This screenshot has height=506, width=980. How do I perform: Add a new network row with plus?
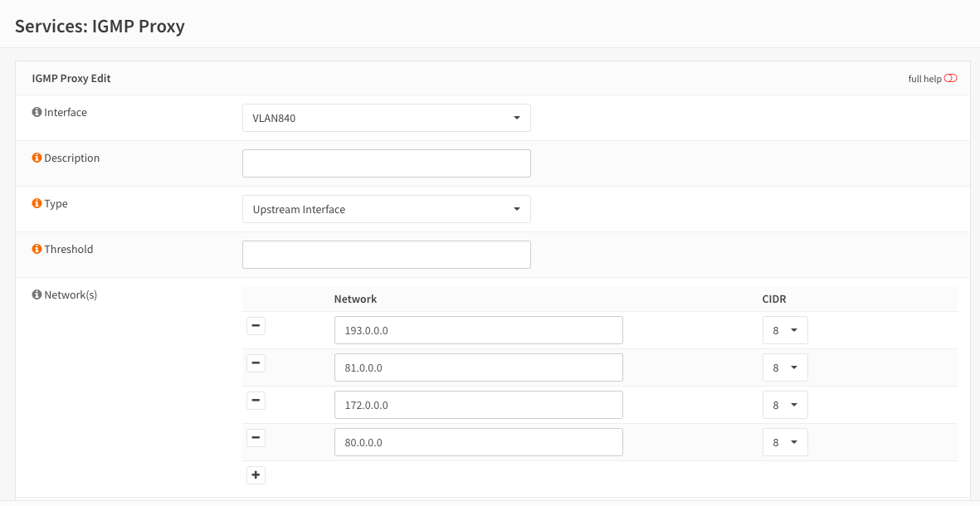256,475
